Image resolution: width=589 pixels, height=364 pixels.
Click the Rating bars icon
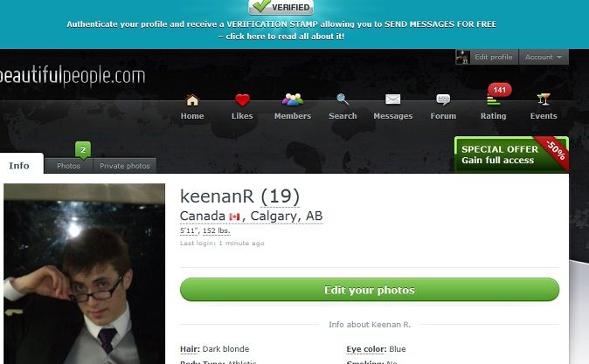[493, 100]
